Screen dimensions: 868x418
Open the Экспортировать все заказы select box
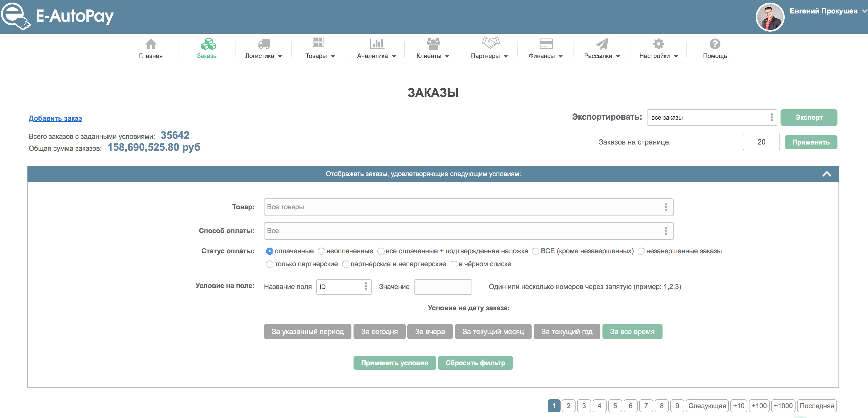click(712, 118)
